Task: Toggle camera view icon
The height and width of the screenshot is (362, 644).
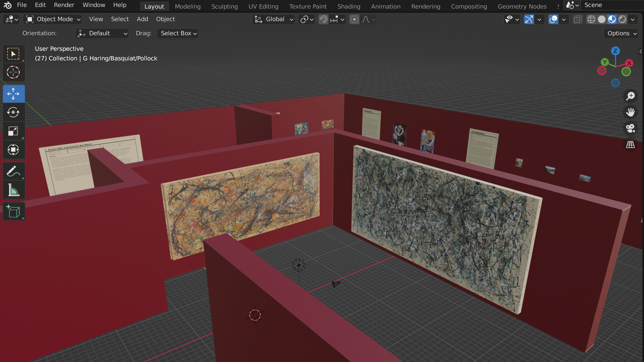Action: click(x=630, y=128)
